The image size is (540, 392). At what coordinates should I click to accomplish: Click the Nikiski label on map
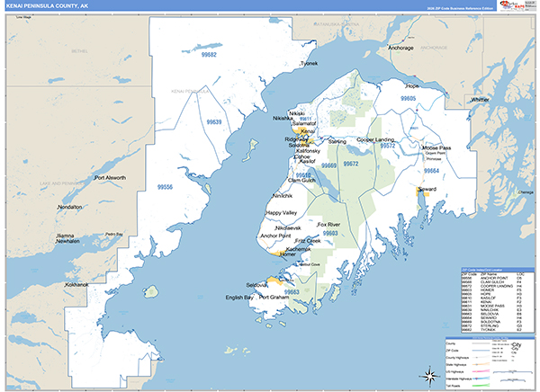pyautogui.click(x=296, y=113)
